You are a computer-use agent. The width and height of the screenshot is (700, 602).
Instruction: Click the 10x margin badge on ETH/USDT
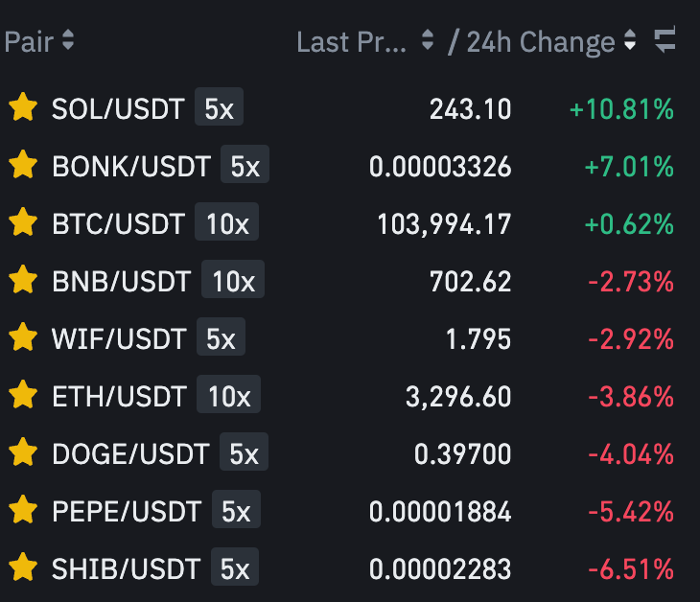pyautogui.click(x=228, y=395)
